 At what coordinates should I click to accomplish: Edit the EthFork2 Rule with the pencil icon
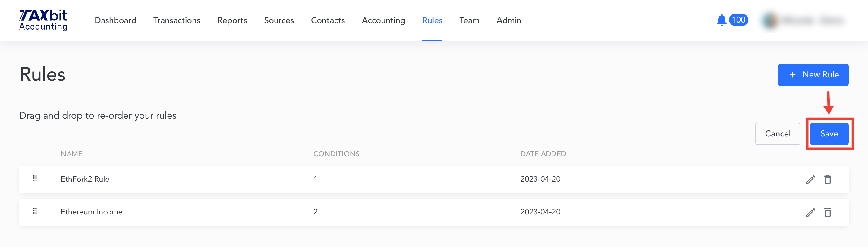coord(810,179)
